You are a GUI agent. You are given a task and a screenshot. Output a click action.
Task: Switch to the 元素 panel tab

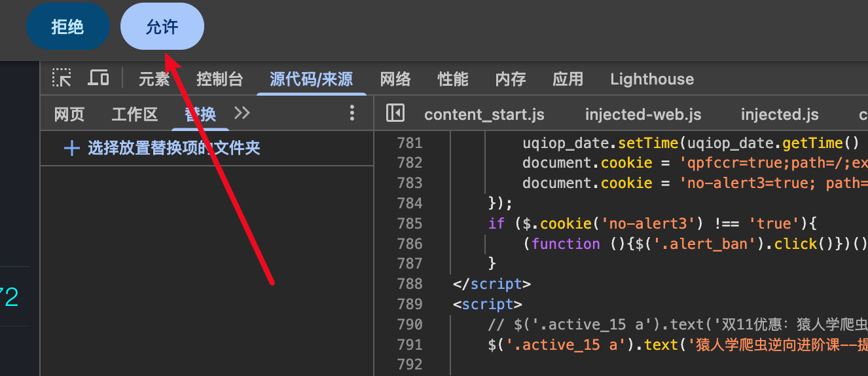154,79
